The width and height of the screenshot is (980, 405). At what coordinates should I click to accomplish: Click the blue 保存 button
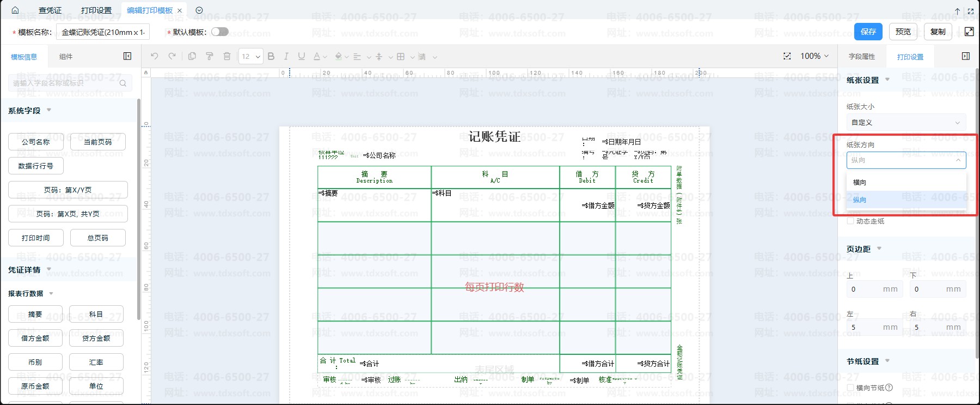[x=868, y=32]
